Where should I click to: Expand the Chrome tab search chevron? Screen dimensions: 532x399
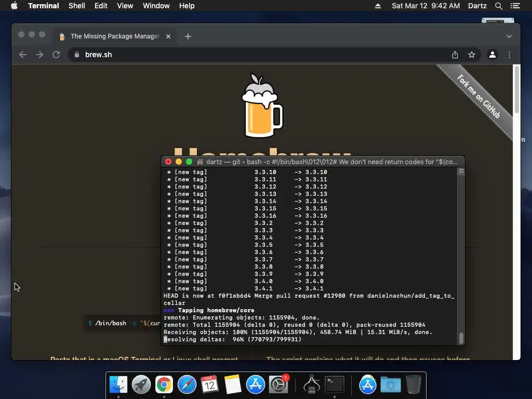point(509,36)
